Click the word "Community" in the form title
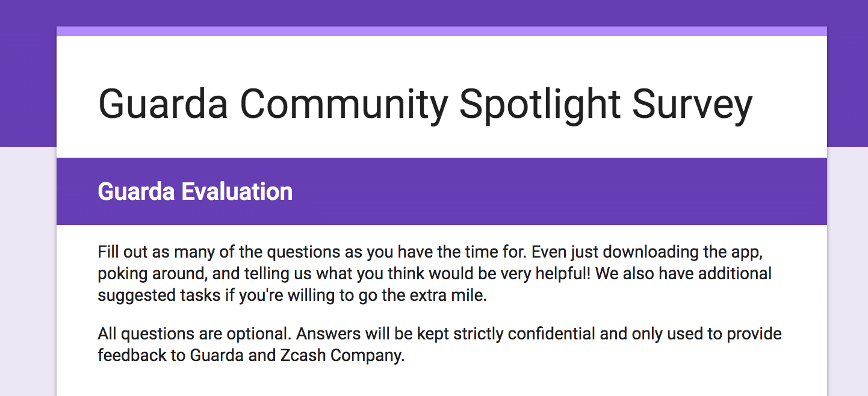Image resolution: width=868 pixels, height=396 pixels. [x=344, y=104]
